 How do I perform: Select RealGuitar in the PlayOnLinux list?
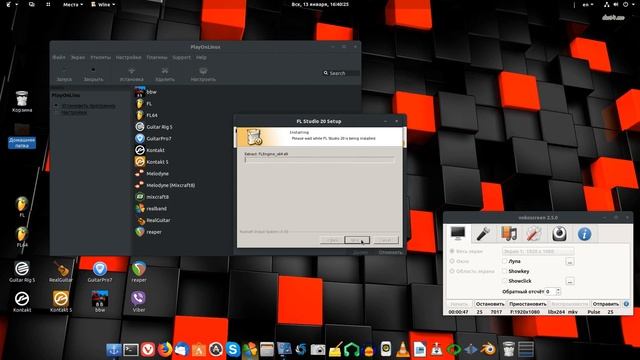pos(158,220)
